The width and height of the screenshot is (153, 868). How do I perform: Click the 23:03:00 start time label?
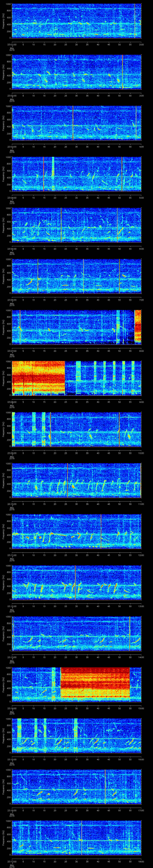(x=12, y=147)
